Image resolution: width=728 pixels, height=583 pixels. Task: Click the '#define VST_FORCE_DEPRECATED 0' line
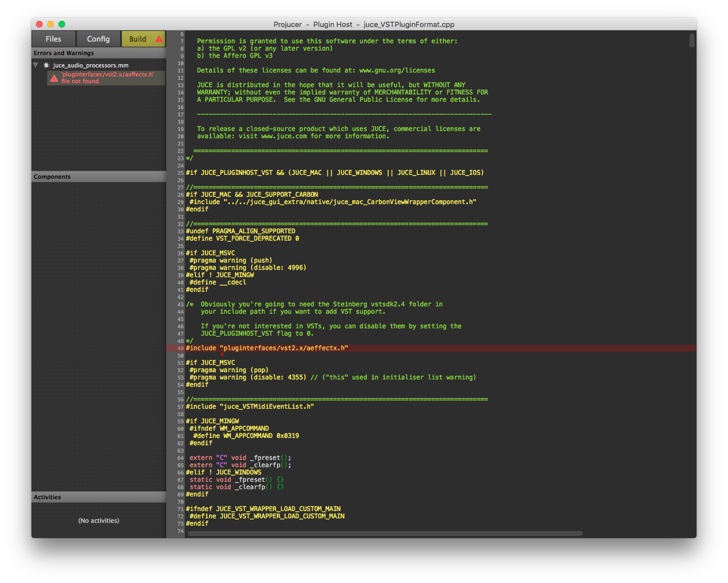click(x=243, y=238)
